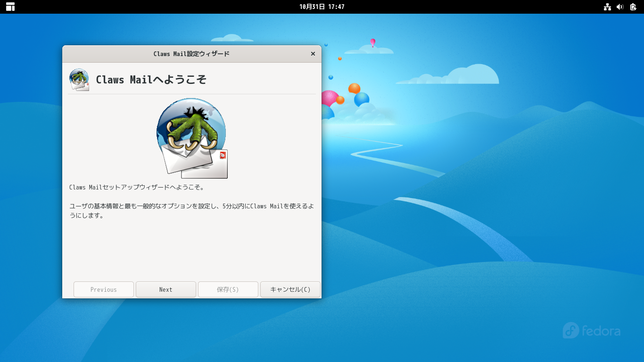Viewport: 644px width, 362px height.
Task: Click the Claws Mail設定ウィザード title bar text
Action: pyautogui.click(x=191, y=54)
